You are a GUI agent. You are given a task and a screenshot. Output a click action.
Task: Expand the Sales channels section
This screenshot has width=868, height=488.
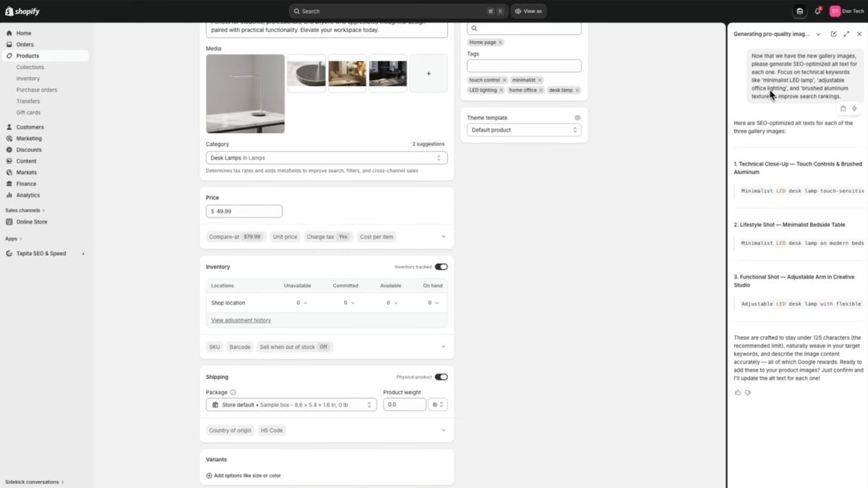25,210
